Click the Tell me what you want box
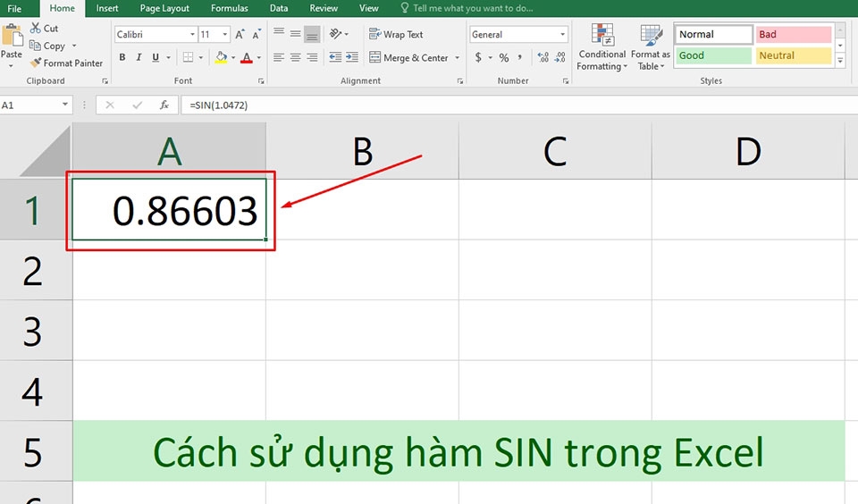Viewport: 858px width, 504px height. (467, 8)
